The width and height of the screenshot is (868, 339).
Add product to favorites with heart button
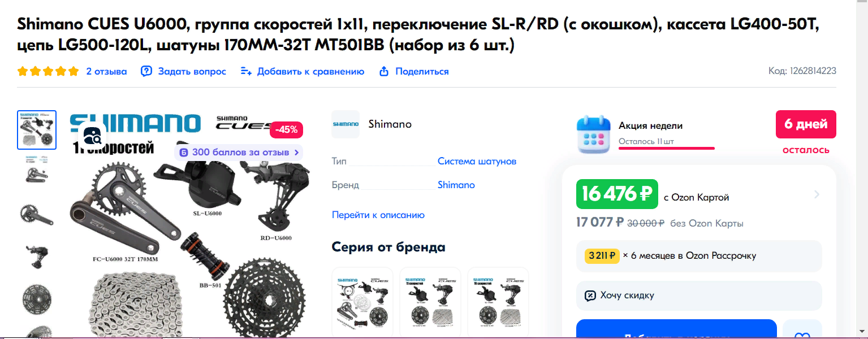[x=802, y=332]
